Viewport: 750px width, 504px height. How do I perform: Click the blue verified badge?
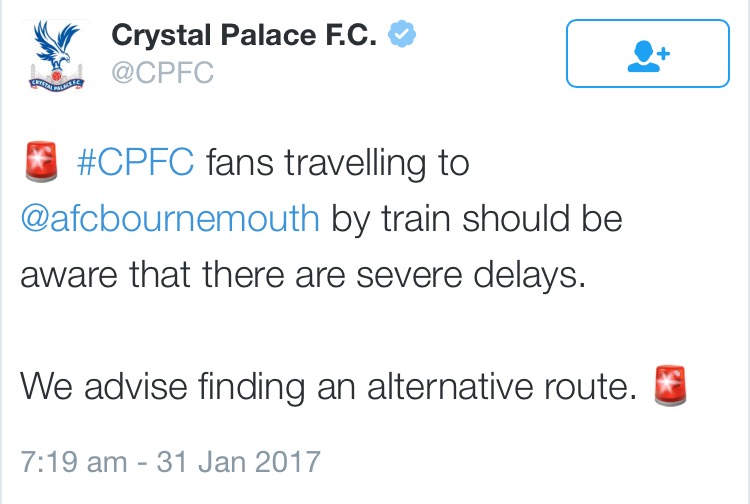tap(402, 36)
